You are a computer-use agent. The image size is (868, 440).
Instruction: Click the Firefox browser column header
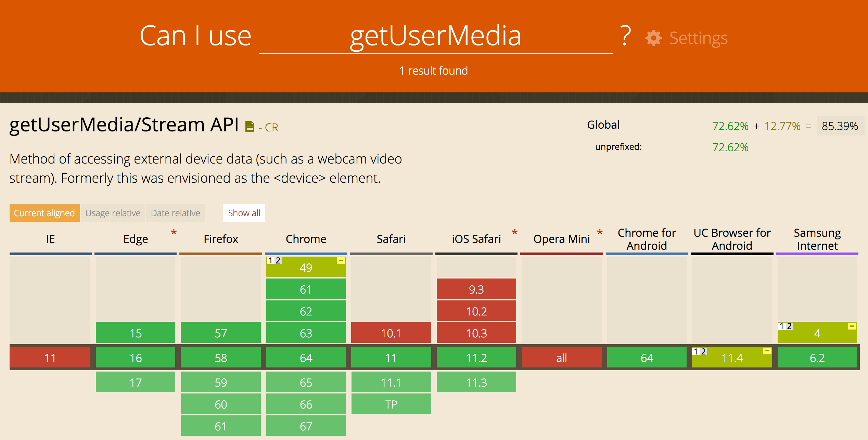point(221,239)
